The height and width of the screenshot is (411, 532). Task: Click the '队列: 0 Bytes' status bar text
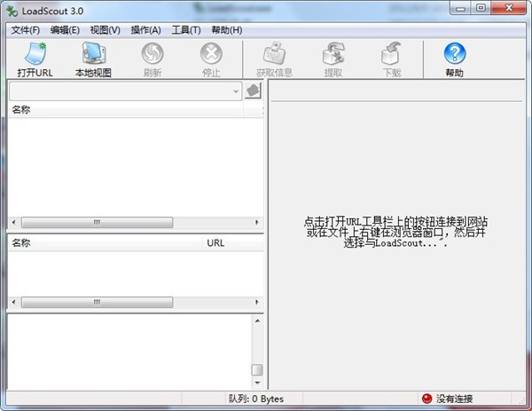(256, 399)
